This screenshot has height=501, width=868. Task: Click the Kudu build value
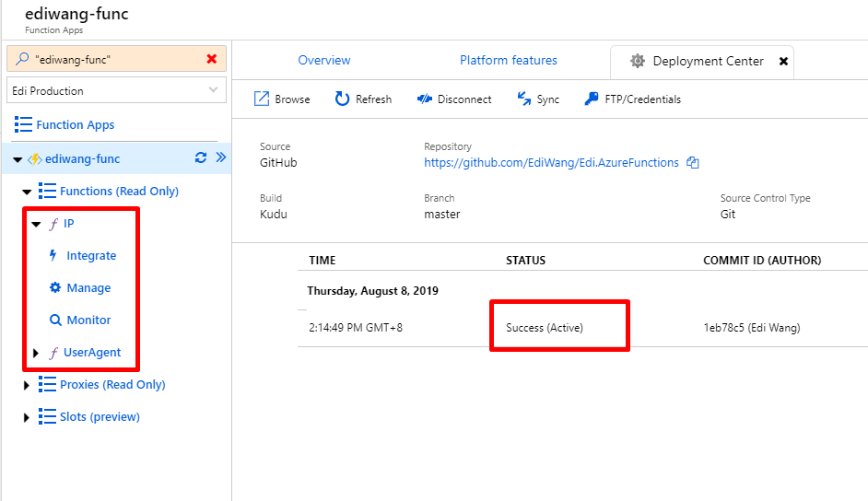tap(274, 214)
